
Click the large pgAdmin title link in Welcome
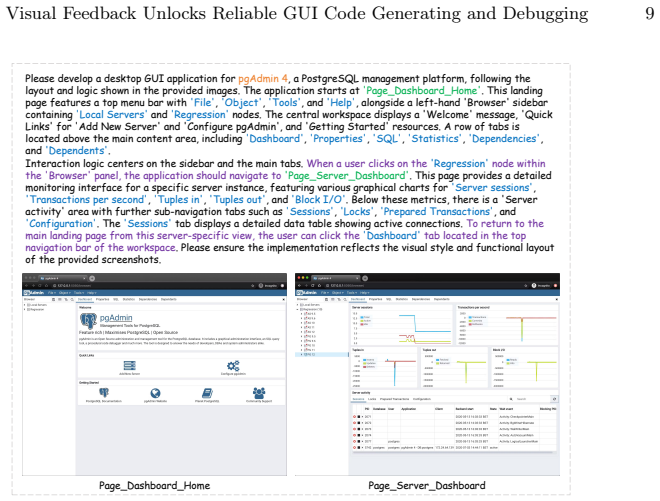pos(116,318)
